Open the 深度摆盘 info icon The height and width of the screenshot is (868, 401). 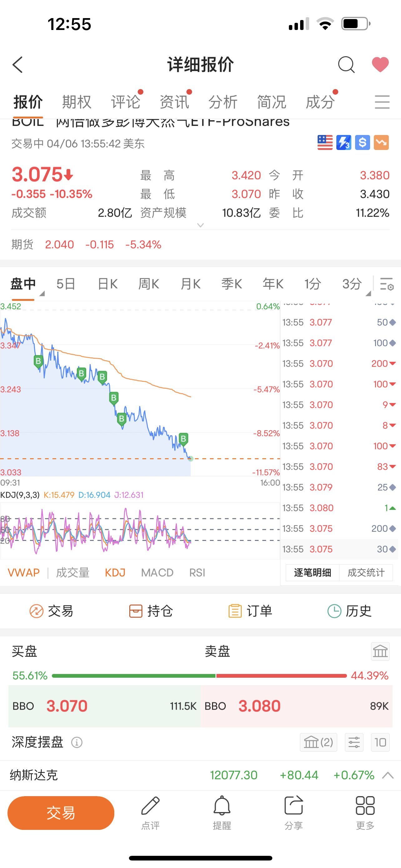(77, 742)
